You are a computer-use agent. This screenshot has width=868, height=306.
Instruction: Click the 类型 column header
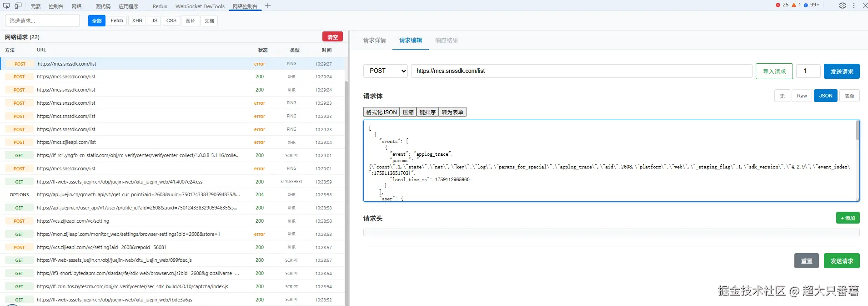pos(295,50)
